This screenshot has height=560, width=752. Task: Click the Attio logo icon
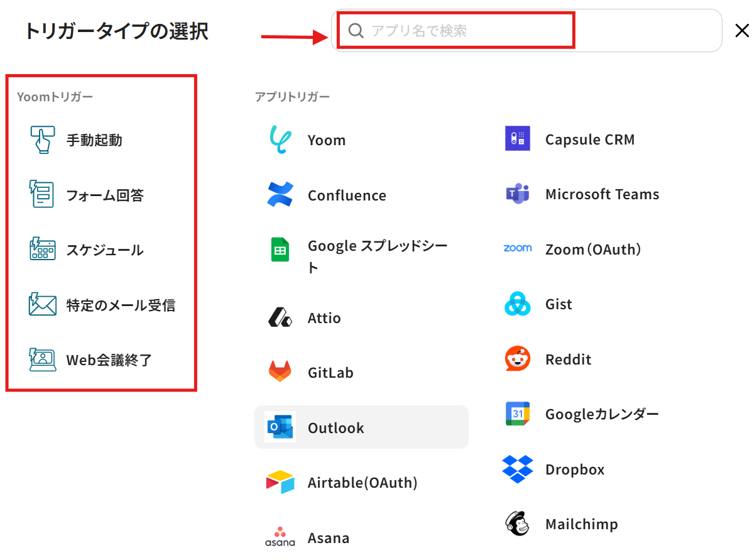[280, 317]
